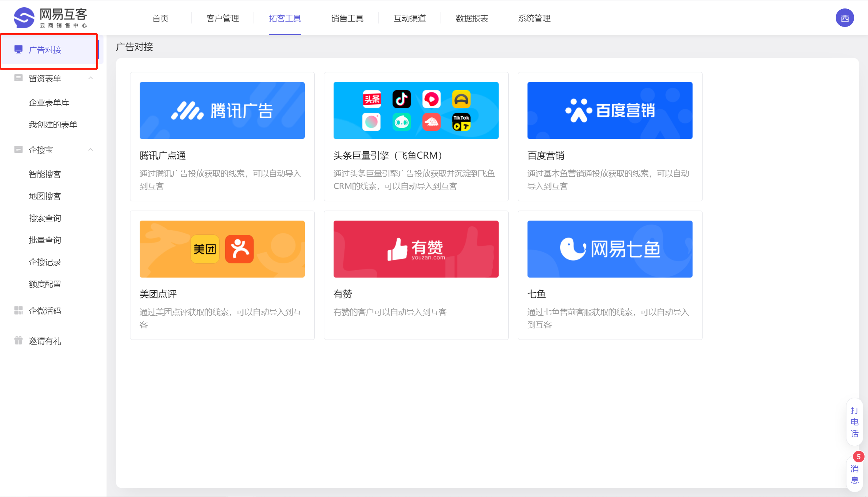868x497 pixels.
Task: Click the TikTok Douyin note icon
Action: 402,99
